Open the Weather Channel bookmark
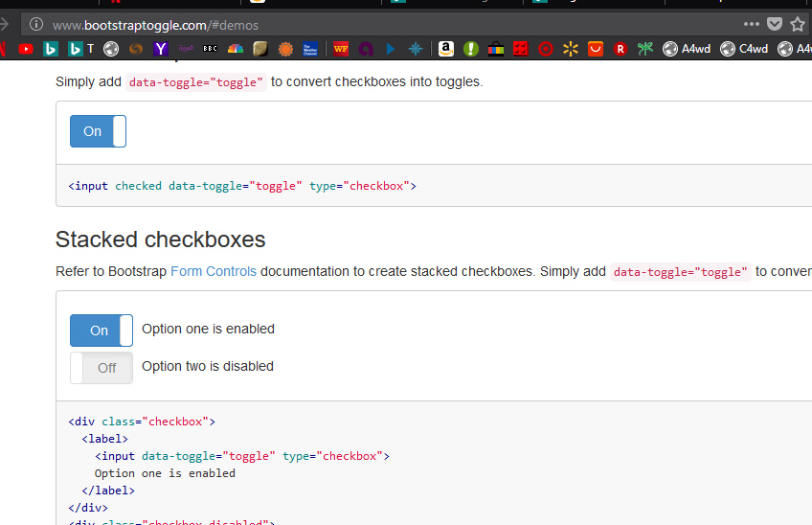 (x=309, y=49)
